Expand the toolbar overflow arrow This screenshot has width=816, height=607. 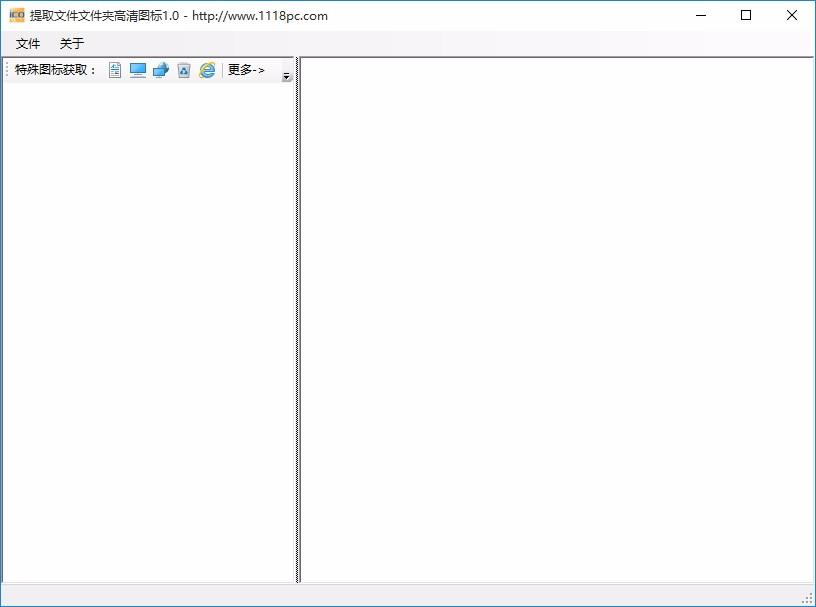click(286, 76)
